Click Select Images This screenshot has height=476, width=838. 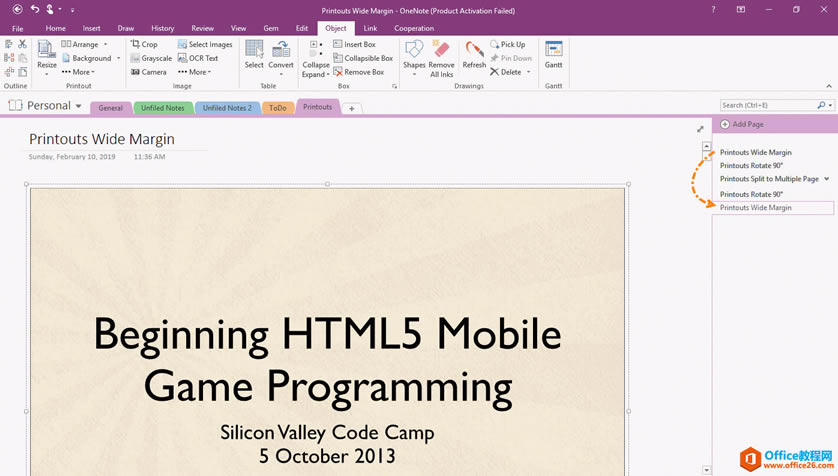[205, 44]
